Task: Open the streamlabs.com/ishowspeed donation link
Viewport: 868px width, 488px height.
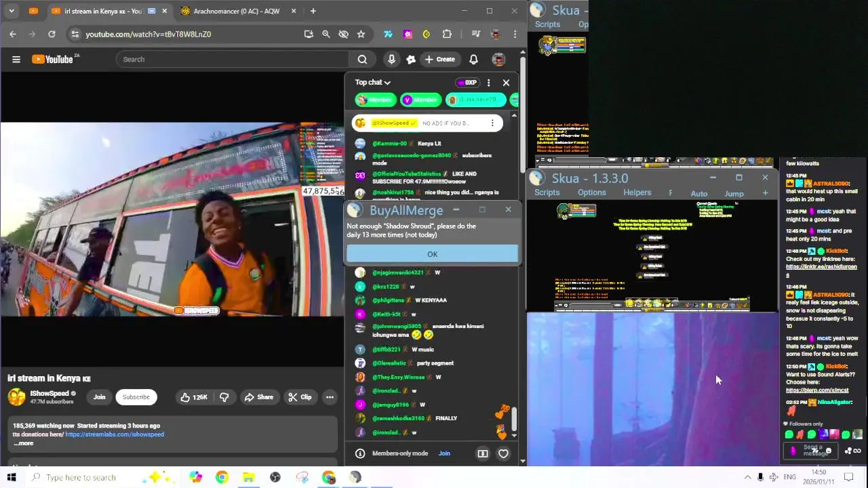Action: pos(115,434)
